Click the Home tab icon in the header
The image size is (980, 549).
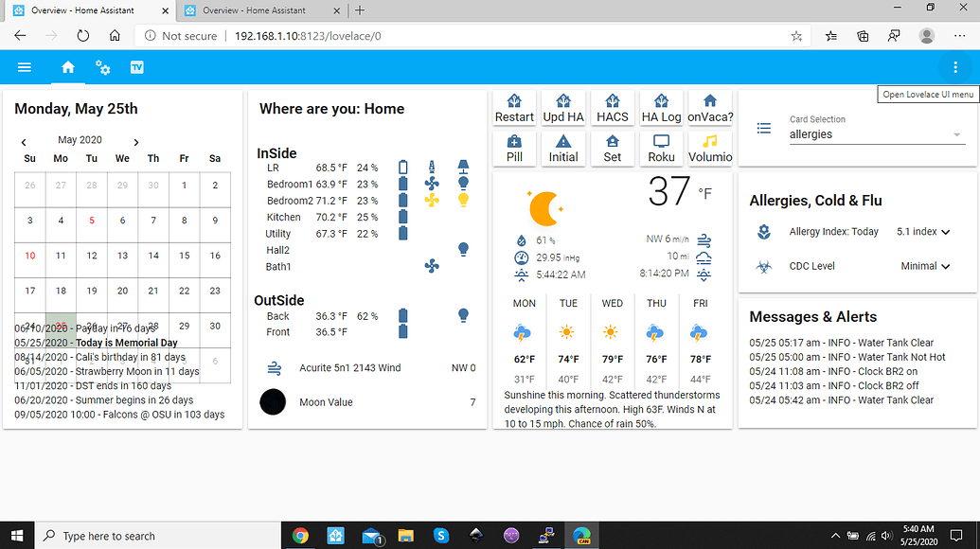point(67,67)
